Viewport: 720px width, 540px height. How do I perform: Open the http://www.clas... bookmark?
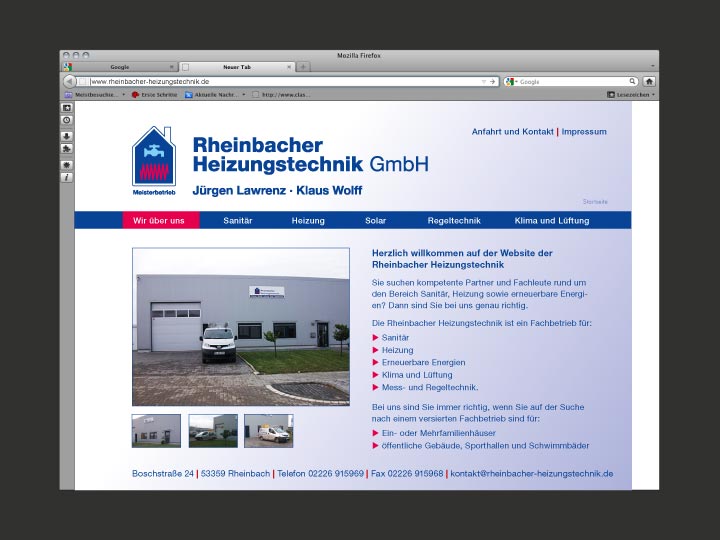tap(281, 95)
